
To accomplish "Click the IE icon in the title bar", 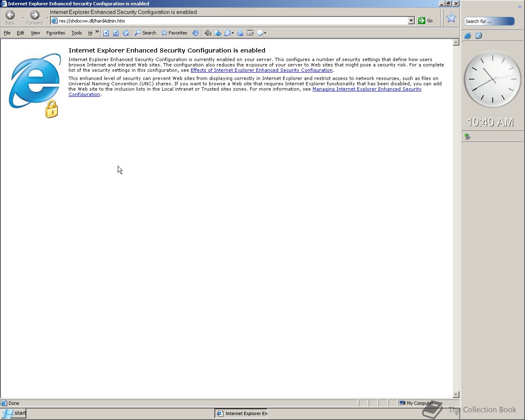I will (x=4, y=3).
